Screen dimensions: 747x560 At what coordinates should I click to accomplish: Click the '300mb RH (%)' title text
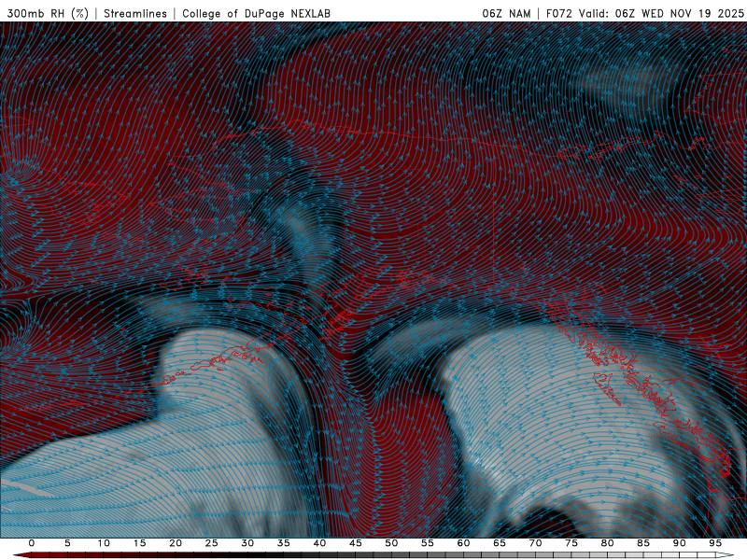48,13
